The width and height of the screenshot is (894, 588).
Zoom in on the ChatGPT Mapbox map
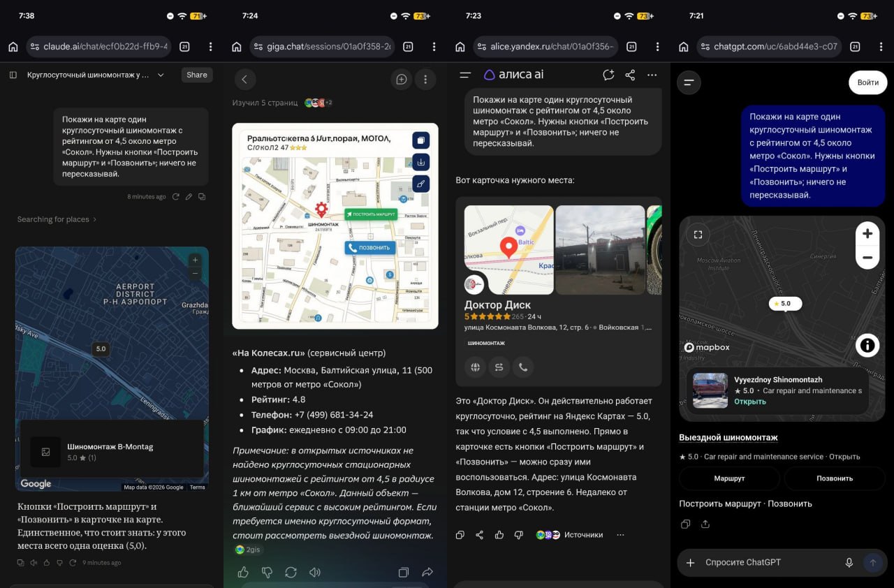click(x=867, y=234)
